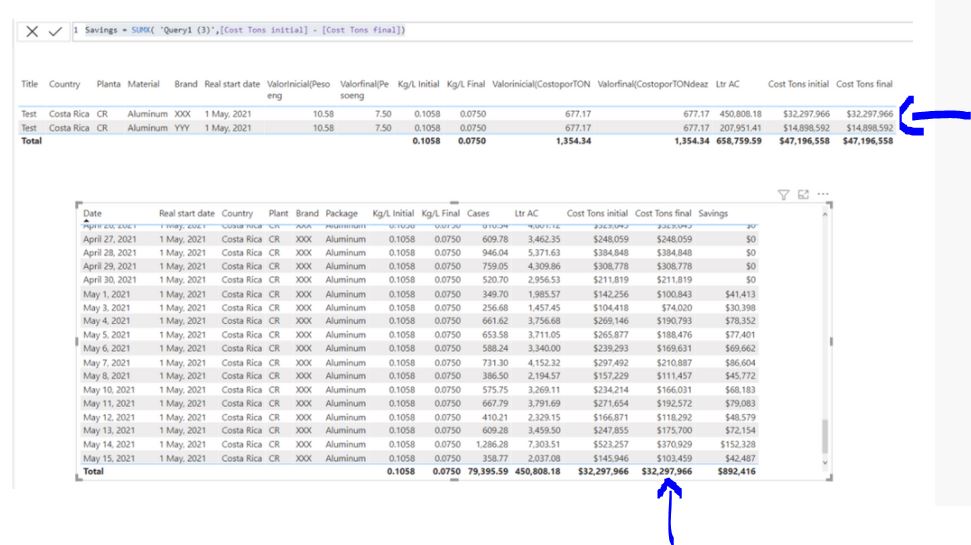
Task: Select the 450,808.18 Ltr AC cell in upper table
Action: [x=741, y=114]
